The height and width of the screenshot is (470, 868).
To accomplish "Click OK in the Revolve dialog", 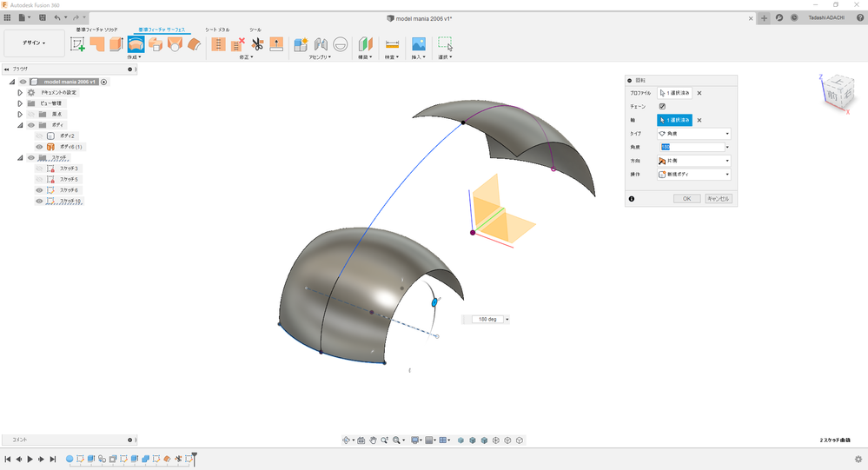I will click(687, 199).
